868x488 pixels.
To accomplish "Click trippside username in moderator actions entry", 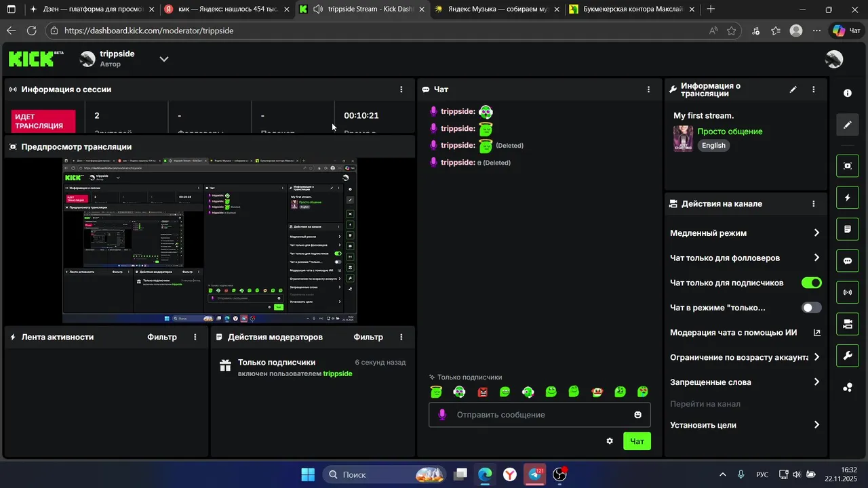I will click(x=338, y=373).
